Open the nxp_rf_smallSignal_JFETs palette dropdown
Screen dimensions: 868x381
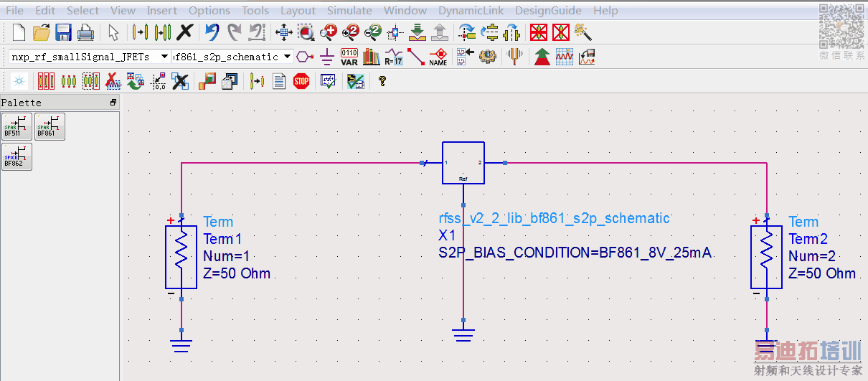[x=165, y=57]
